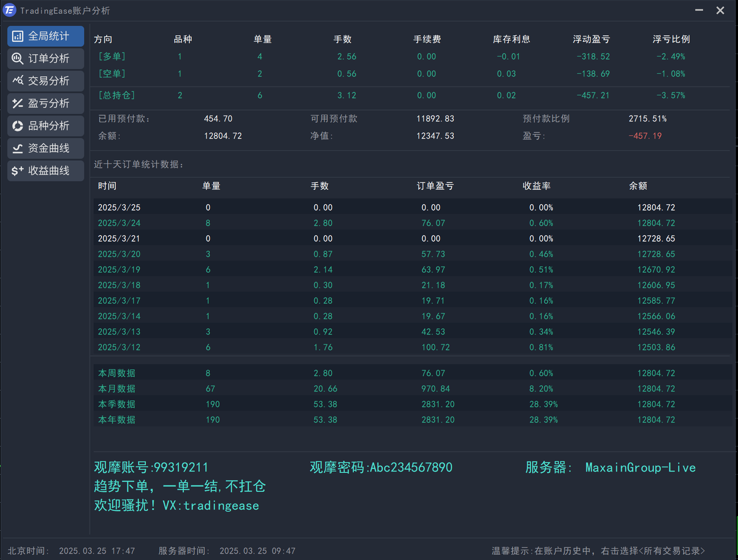Screen dimensions: 738x560
Task: Click the 交易分析 chart icon
Action: point(18,81)
